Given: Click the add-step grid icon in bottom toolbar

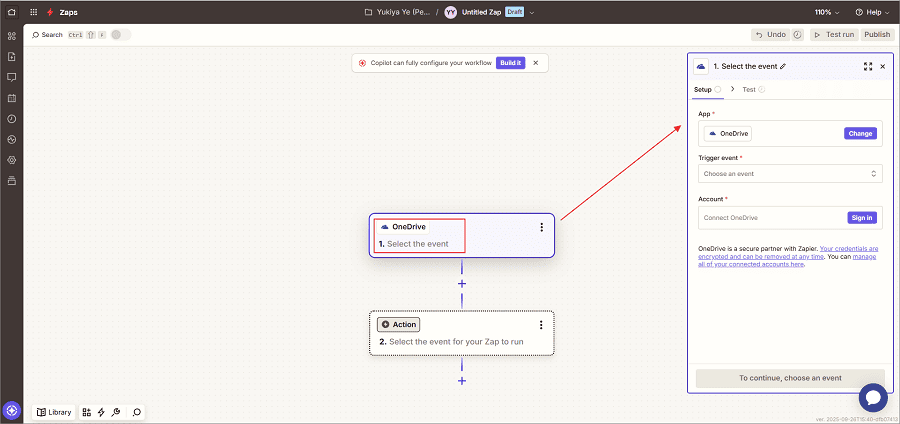Looking at the screenshot, I should [87, 412].
